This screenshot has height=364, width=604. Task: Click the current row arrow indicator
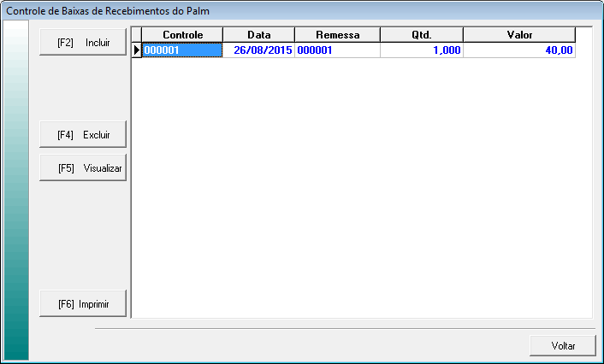point(136,50)
